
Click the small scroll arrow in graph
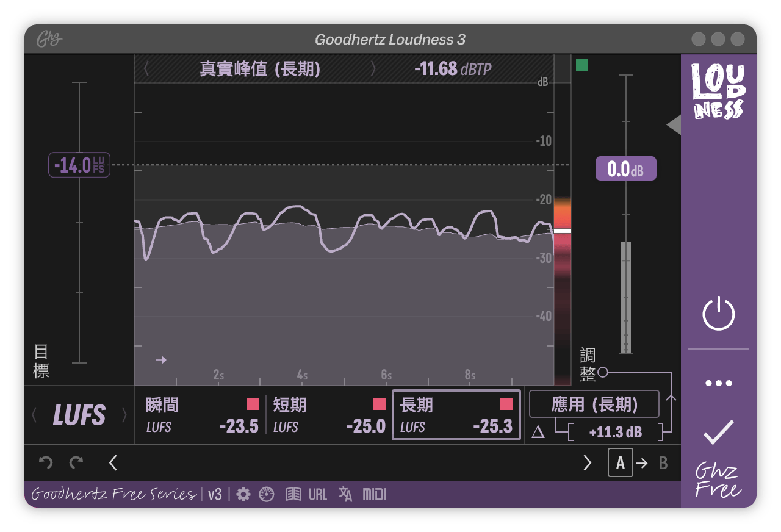point(161,360)
